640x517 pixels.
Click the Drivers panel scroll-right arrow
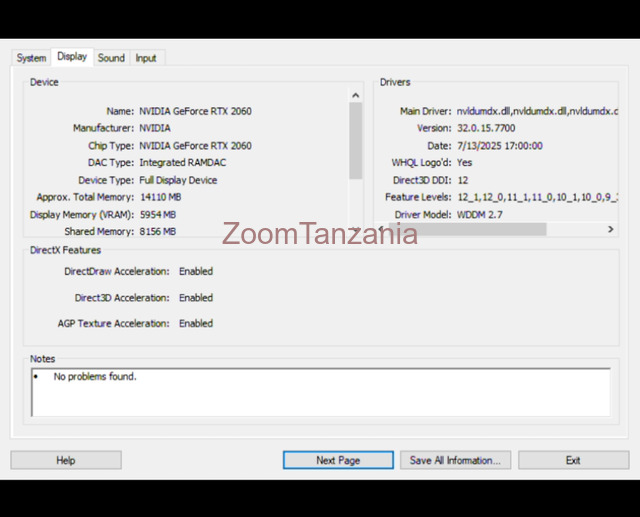[x=611, y=229]
